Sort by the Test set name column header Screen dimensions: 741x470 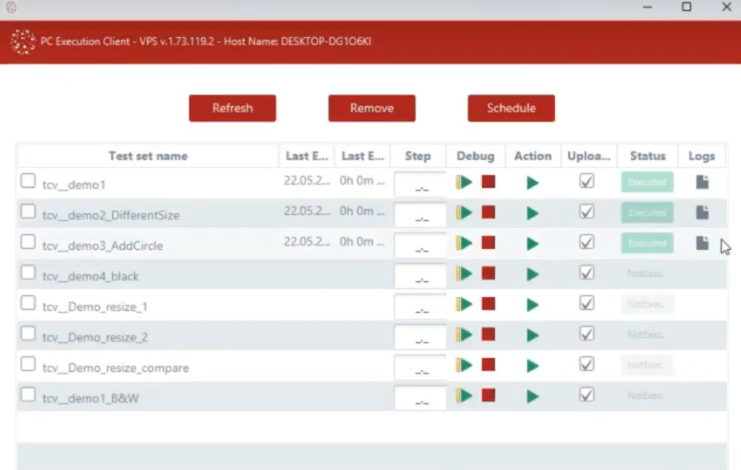click(x=148, y=156)
